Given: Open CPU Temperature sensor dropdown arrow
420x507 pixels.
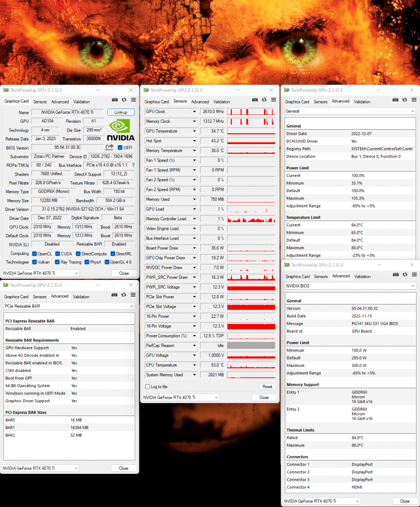Looking at the screenshot, I should 194,365.
